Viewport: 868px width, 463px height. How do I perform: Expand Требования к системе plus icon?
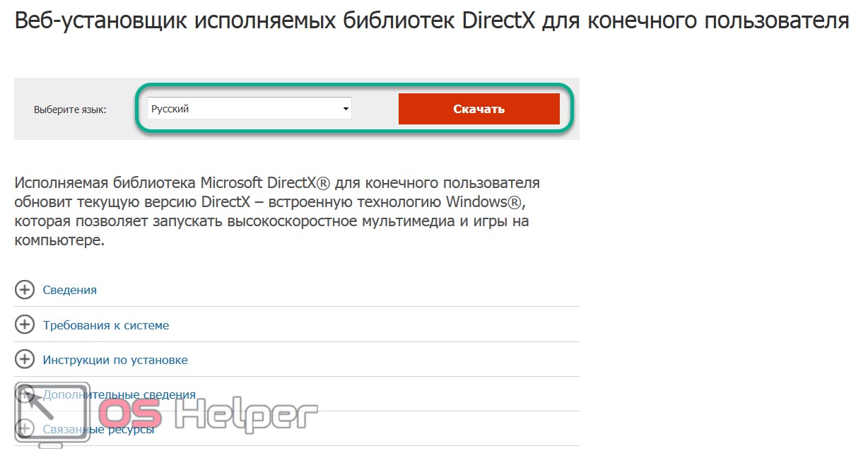25,325
